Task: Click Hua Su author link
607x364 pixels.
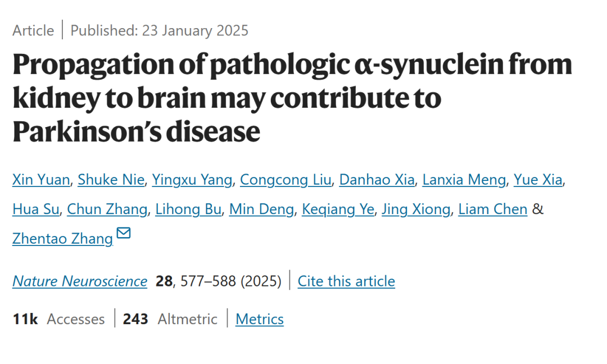Action: pyautogui.click(x=35, y=210)
